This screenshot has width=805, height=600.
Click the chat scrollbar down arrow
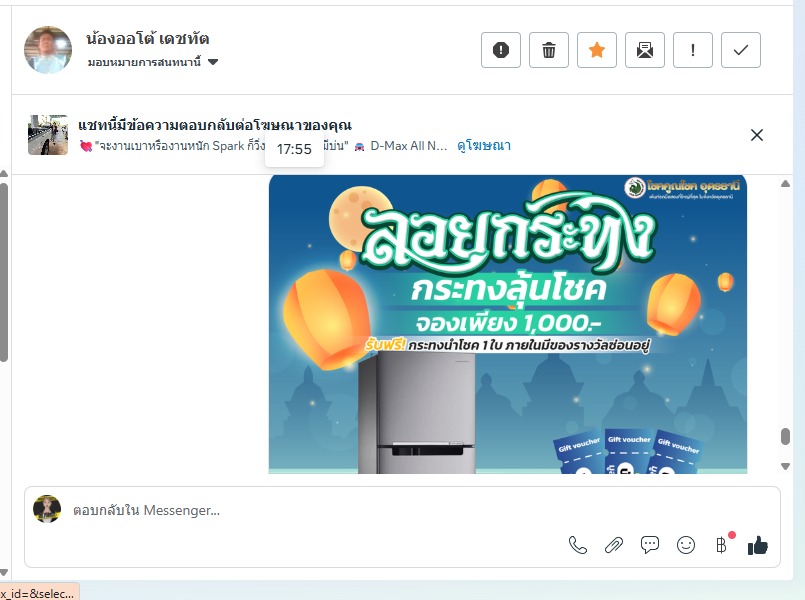(785, 466)
